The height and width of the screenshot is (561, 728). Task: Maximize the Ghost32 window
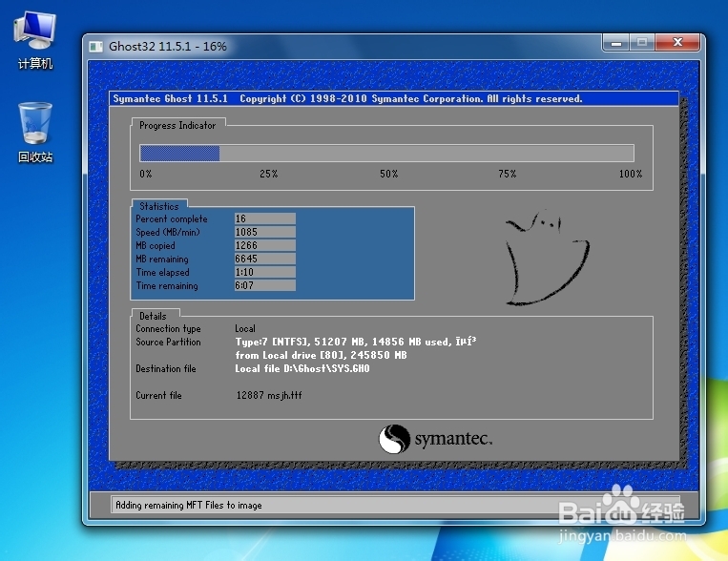[641, 43]
